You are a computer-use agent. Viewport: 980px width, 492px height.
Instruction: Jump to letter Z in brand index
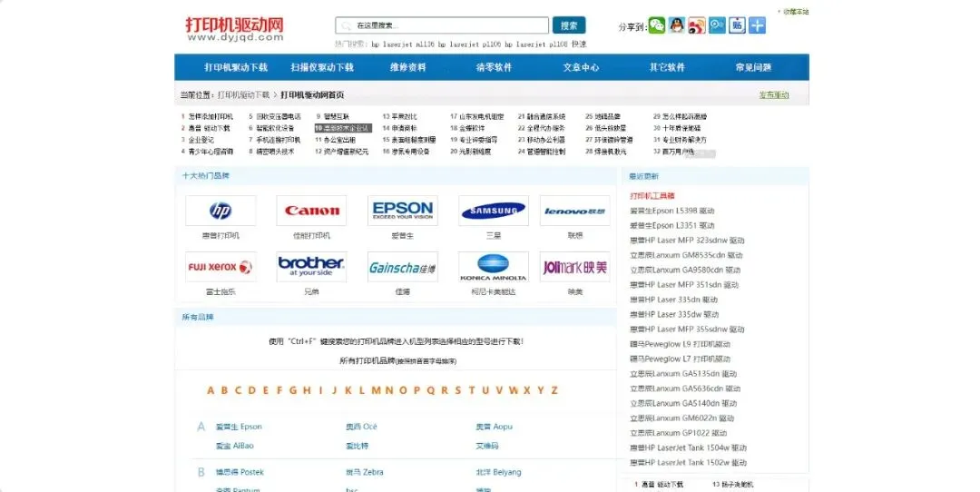[x=554, y=390]
